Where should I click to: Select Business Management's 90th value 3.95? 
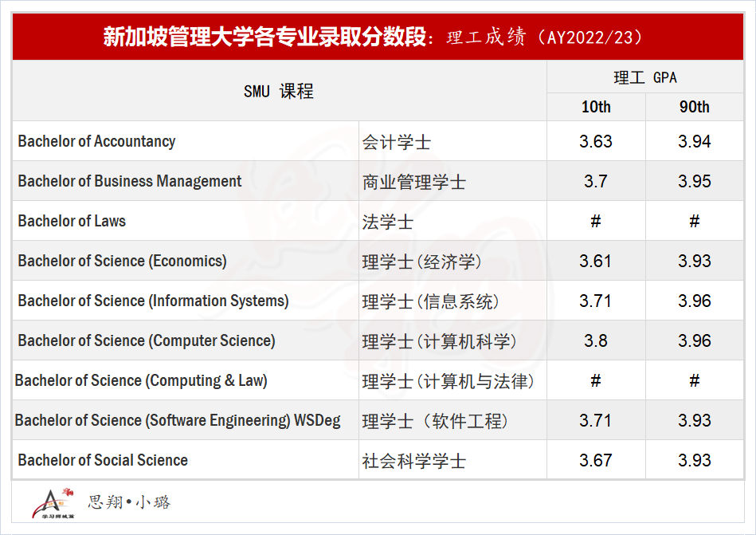[x=695, y=181]
